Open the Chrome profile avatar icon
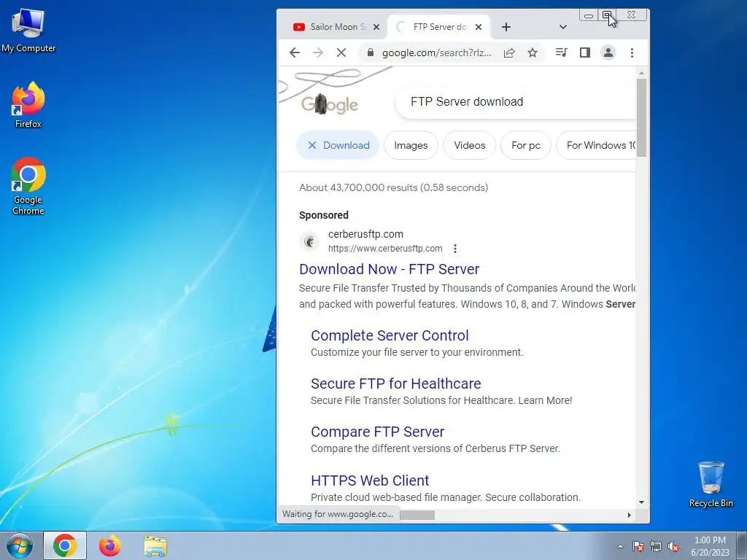 (608, 52)
